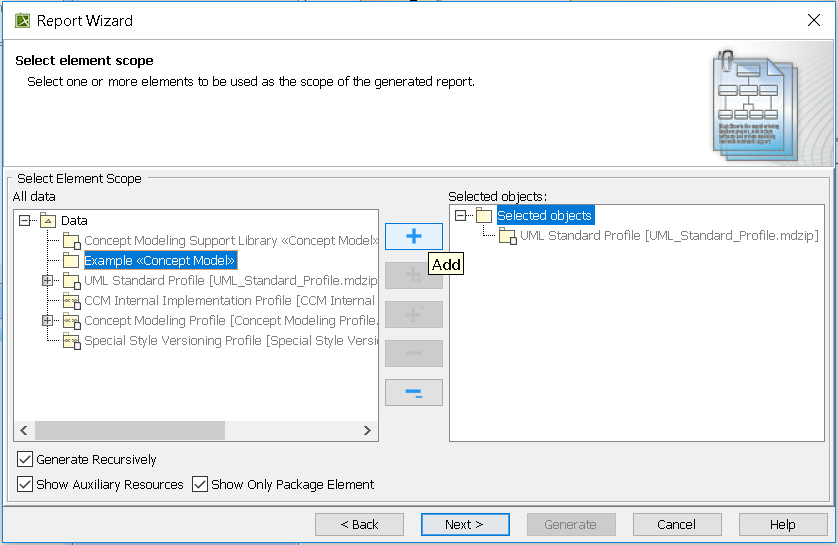Expand the UML Standard Profile node
Image resolution: width=838 pixels, height=545 pixels.
click(47, 281)
